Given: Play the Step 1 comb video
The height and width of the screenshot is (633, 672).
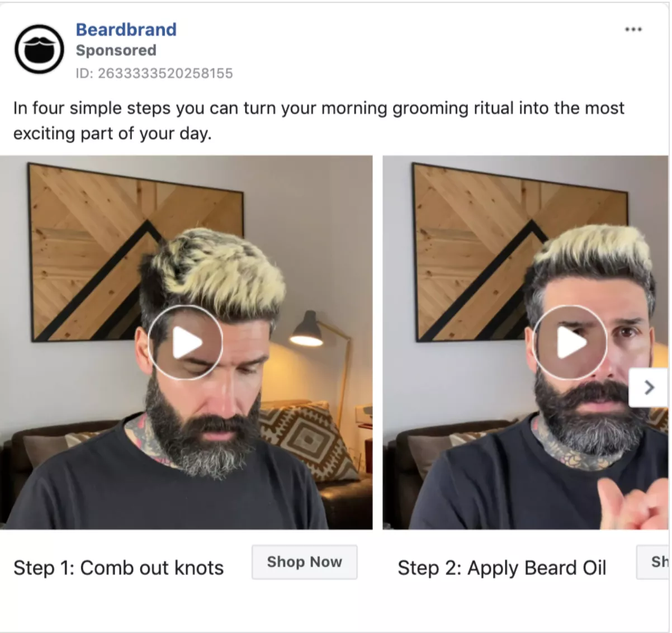Looking at the screenshot, I should 186,342.
